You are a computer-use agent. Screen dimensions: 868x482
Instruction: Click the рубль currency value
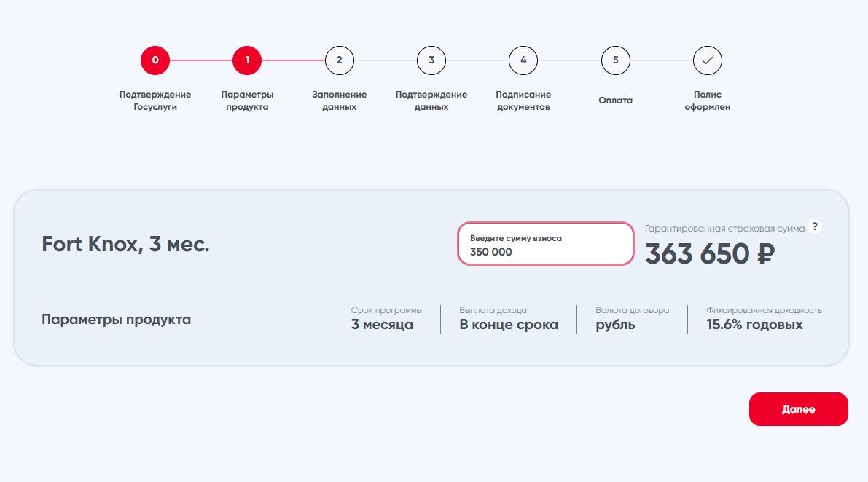pyautogui.click(x=615, y=325)
